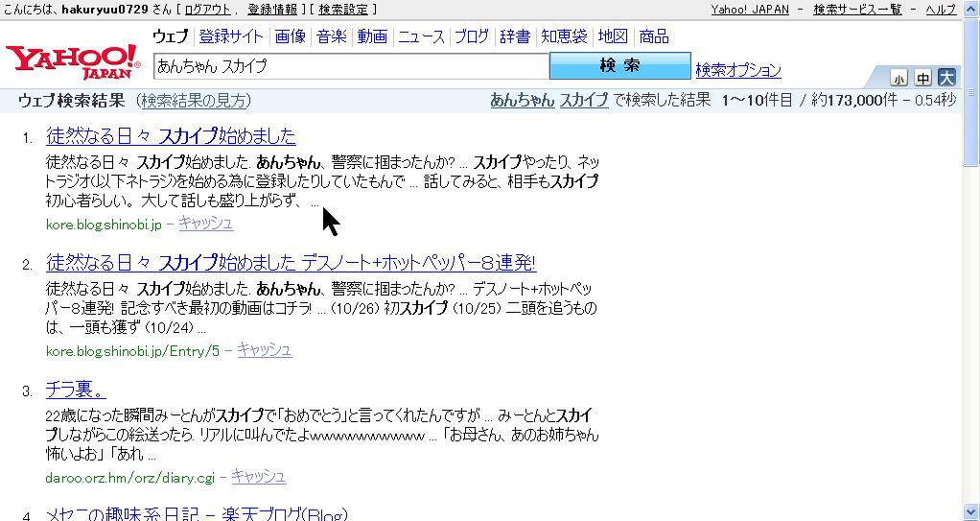The width and height of the screenshot is (980, 521).
Task: Open first result 徒然なる日々 スカイプ始めました
Action: click(171, 135)
